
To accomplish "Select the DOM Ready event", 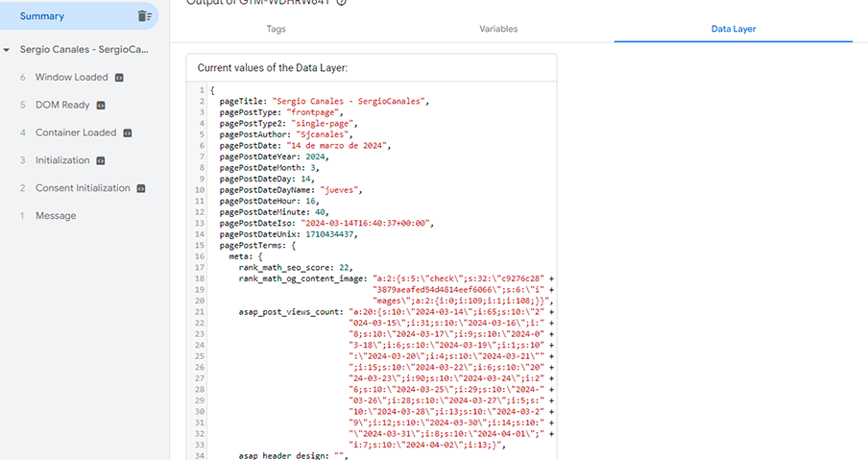I will coord(62,105).
